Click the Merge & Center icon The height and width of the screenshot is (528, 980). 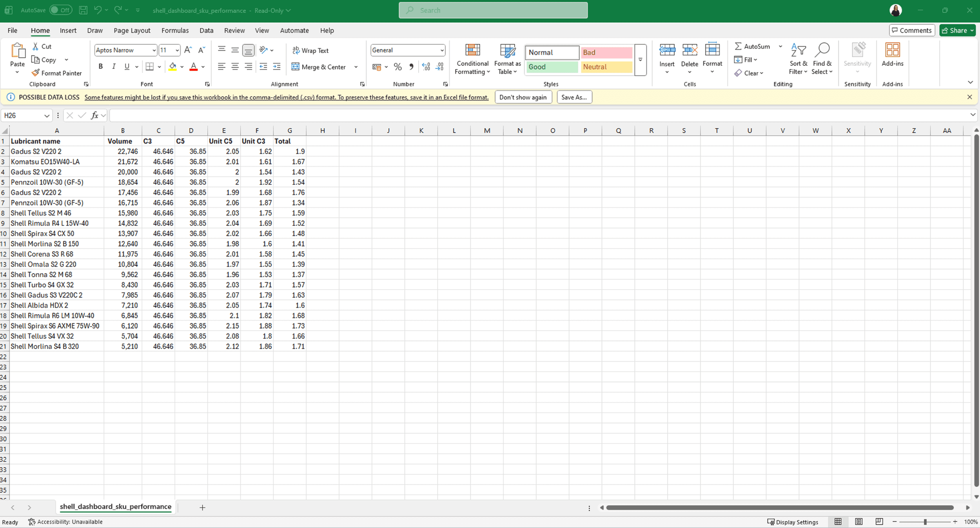click(x=296, y=67)
